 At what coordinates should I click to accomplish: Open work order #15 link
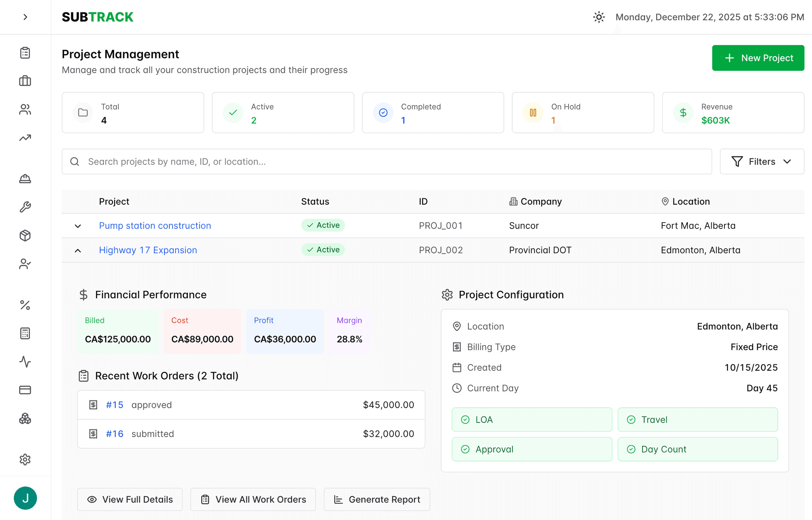[115, 405]
